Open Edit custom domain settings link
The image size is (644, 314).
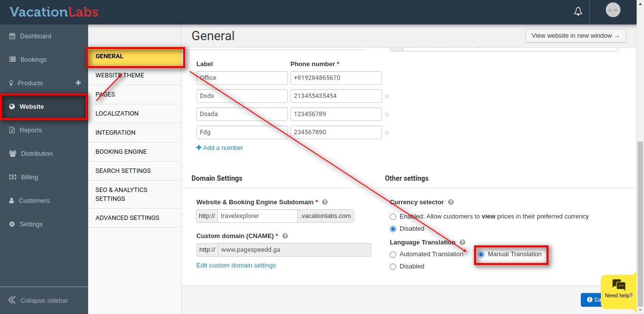coord(236,266)
